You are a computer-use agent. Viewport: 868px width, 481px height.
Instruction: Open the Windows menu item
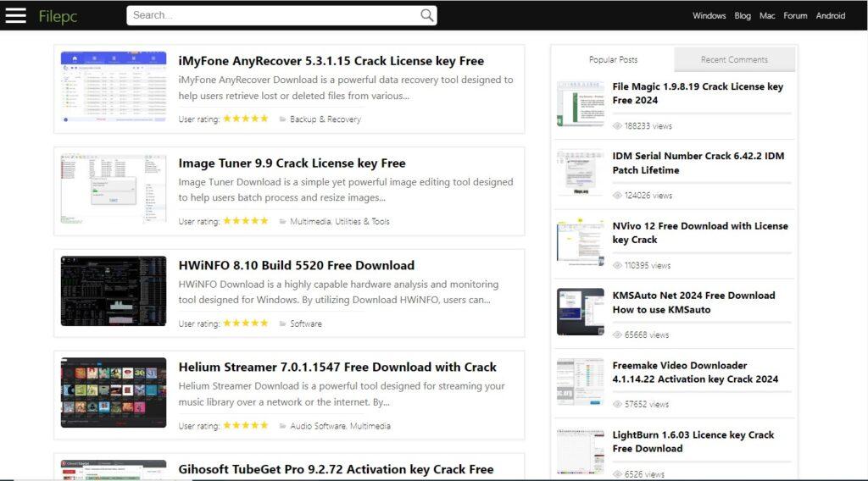point(709,16)
